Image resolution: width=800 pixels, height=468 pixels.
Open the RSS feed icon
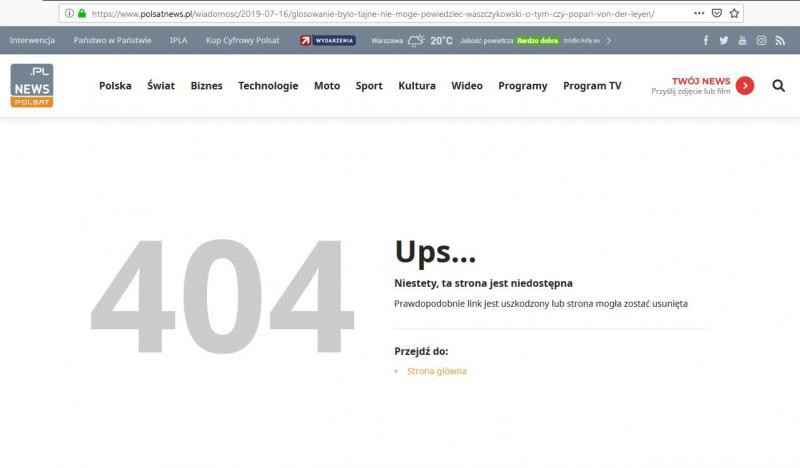780,41
